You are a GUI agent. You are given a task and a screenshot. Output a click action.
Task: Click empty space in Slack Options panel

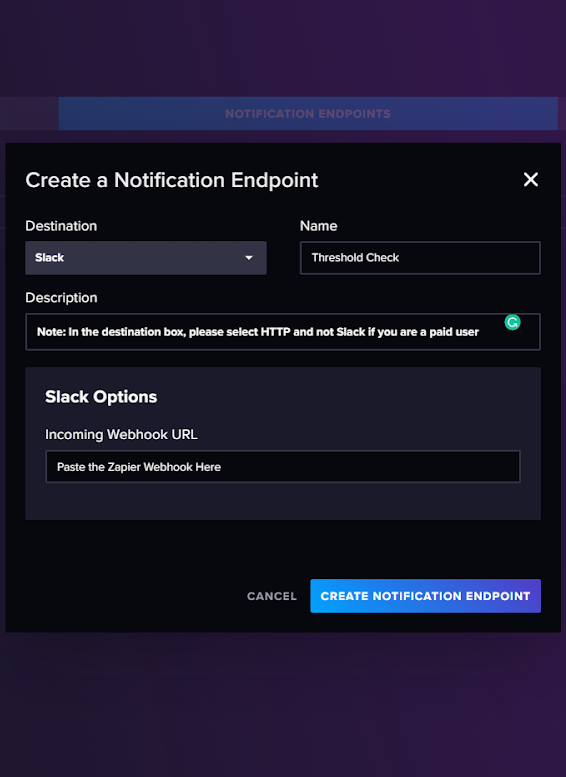(x=283, y=501)
